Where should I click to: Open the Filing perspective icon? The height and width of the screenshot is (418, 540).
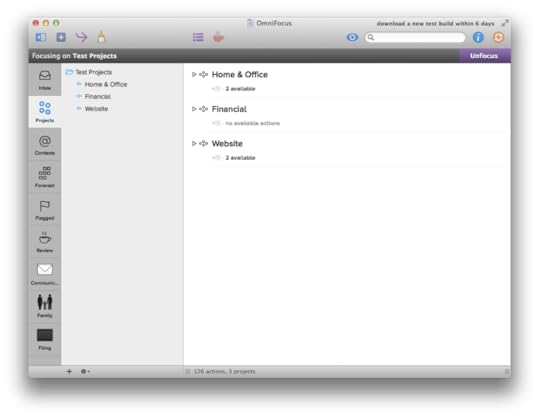tap(45, 339)
